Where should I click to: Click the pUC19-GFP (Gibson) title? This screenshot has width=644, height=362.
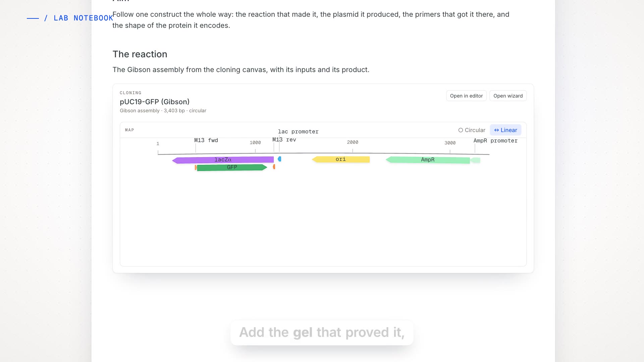tap(155, 102)
